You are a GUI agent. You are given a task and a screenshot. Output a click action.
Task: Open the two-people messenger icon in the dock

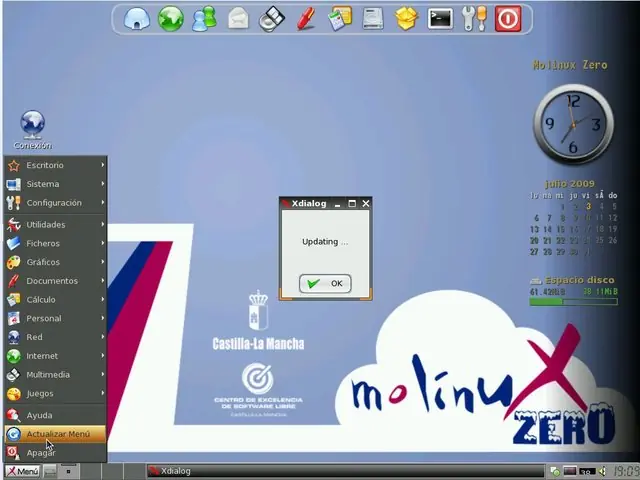click(x=204, y=19)
